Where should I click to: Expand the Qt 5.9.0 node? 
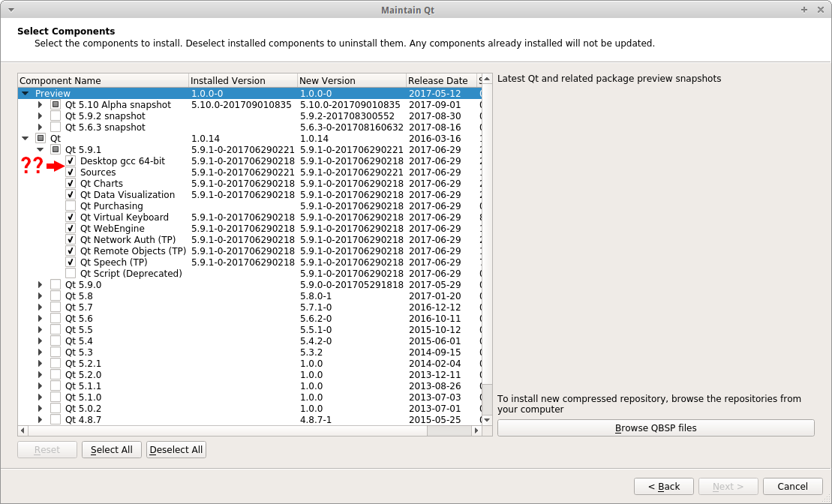tap(41, 285)
